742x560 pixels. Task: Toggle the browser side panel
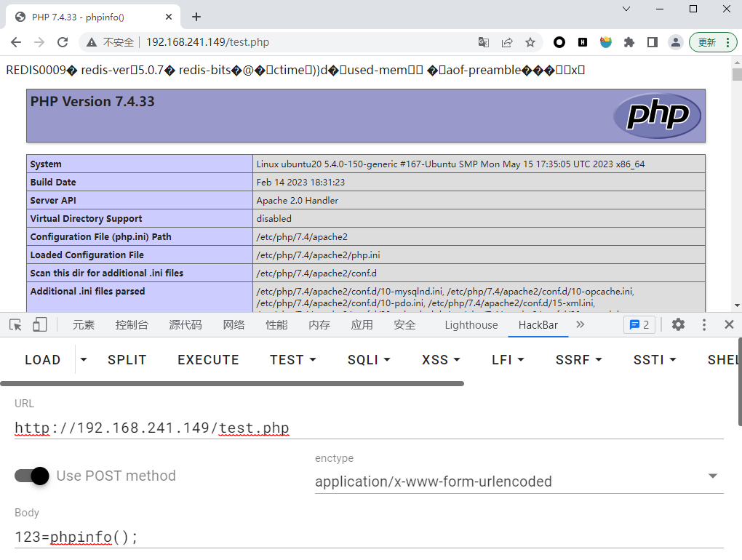(x=652, y=42)
